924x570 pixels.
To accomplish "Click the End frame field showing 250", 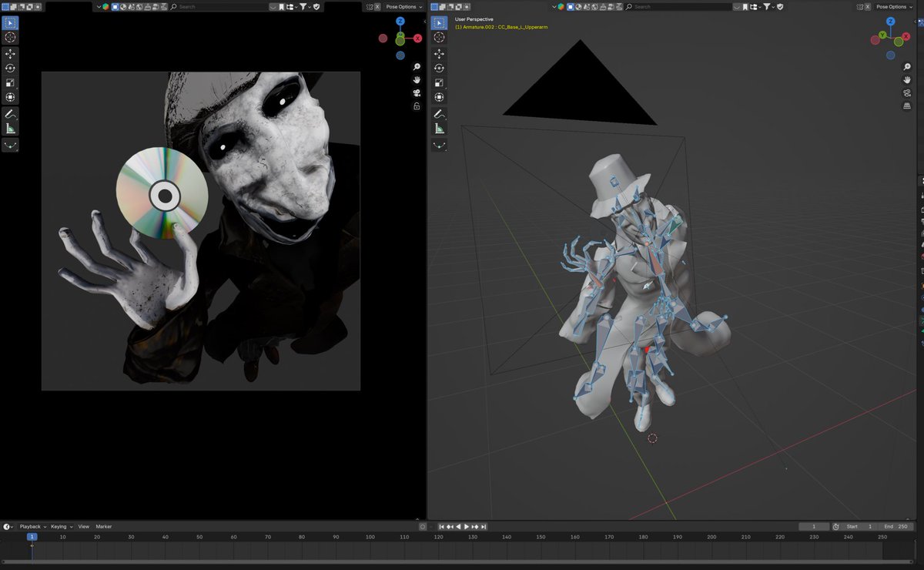I will [896, 527].
